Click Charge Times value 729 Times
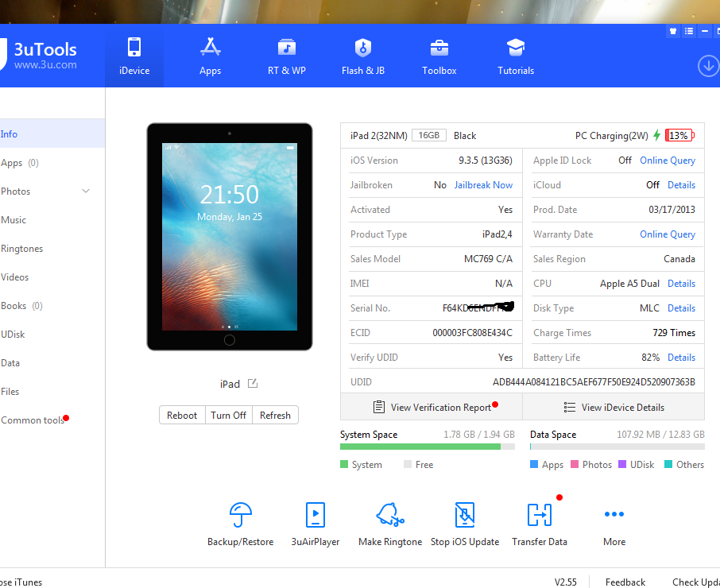The height and width of the screenshot is (588, 720). click(674, 333)
